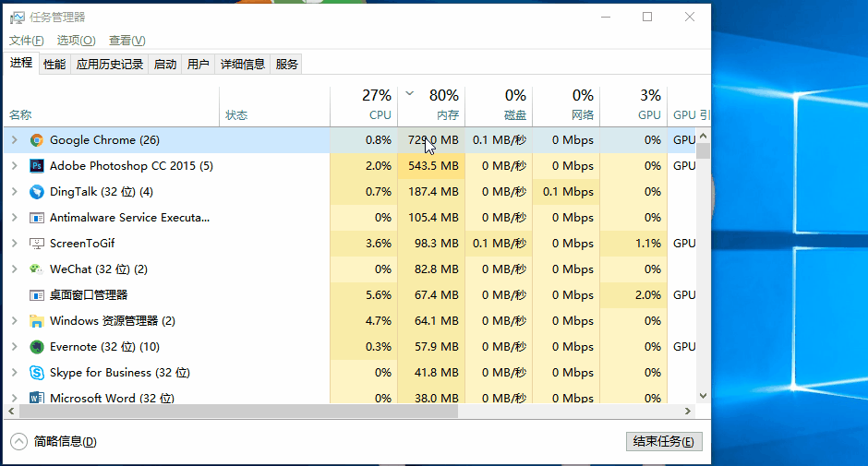Click the 2.0% GPU value

[648, 295]
